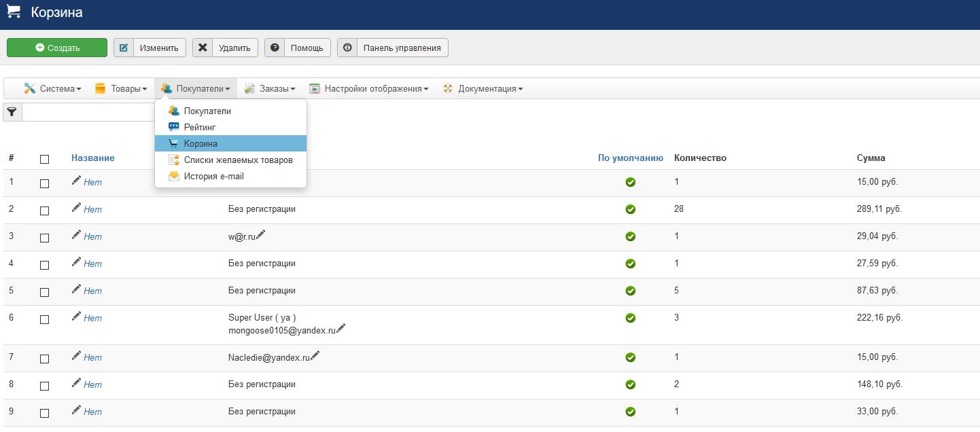Check the checkbox for row 3
980x432 pixels.
[x=45, y=238]
